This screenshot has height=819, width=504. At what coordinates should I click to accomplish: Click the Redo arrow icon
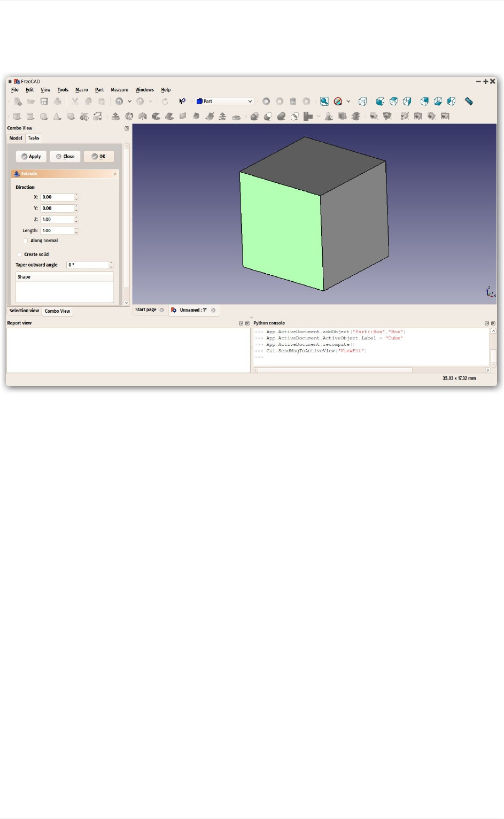click(x=140, y=101)
